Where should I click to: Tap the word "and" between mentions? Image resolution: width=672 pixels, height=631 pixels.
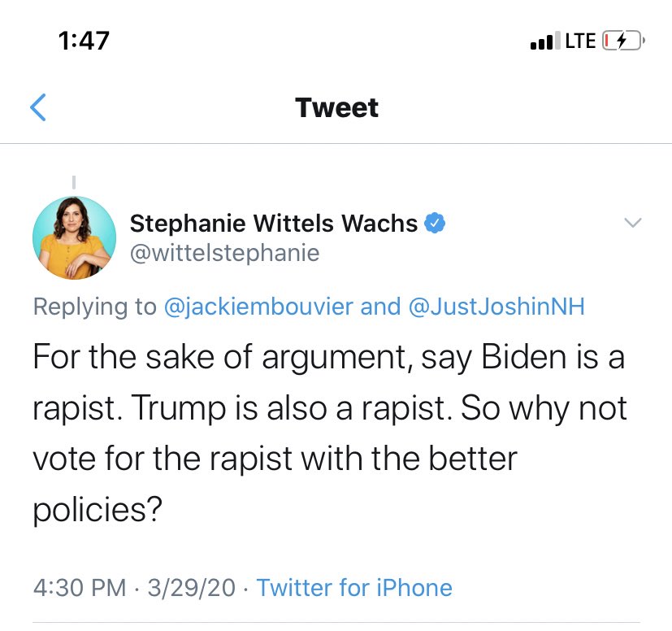(380, 307)
